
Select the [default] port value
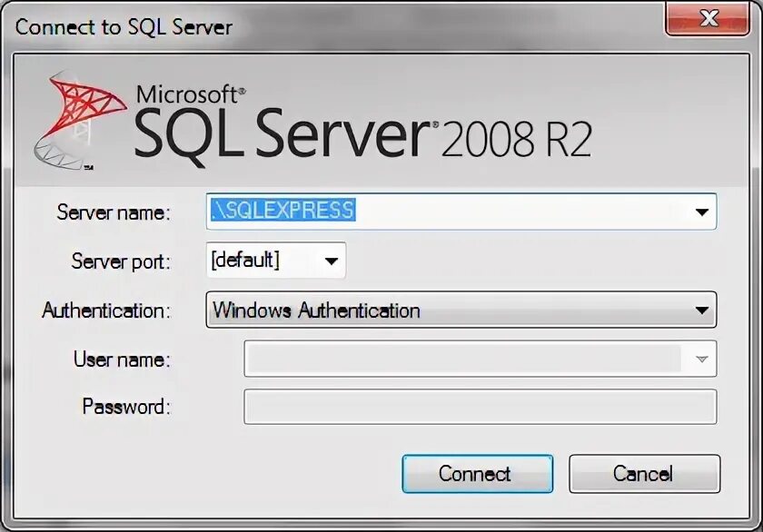(245, 261)
